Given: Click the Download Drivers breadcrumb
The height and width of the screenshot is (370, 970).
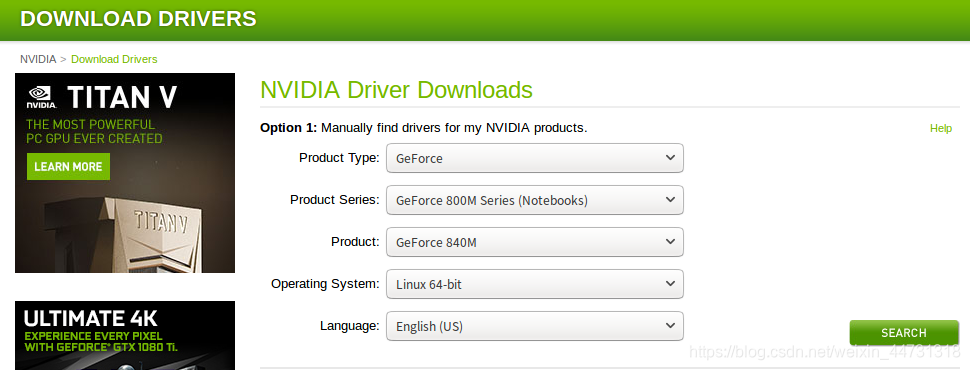Looking at the screenshot, I should [x=114, y=59].
